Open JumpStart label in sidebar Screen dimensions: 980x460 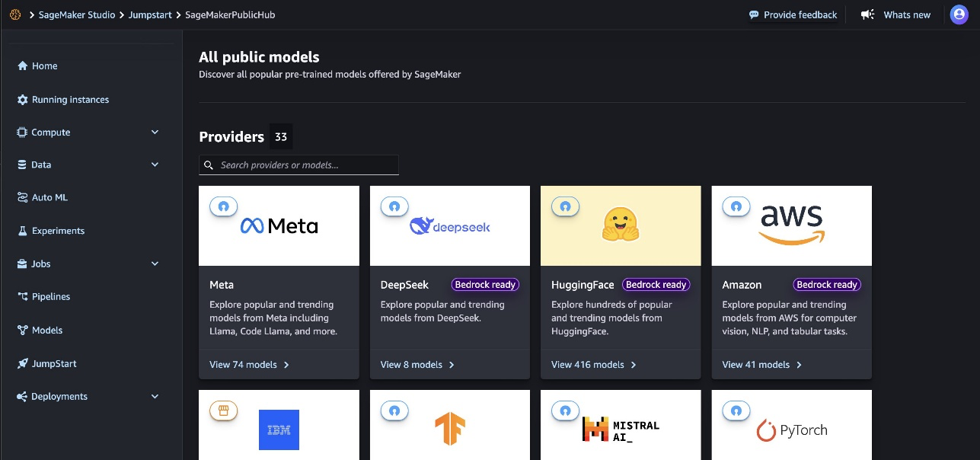tap(54, 364)
